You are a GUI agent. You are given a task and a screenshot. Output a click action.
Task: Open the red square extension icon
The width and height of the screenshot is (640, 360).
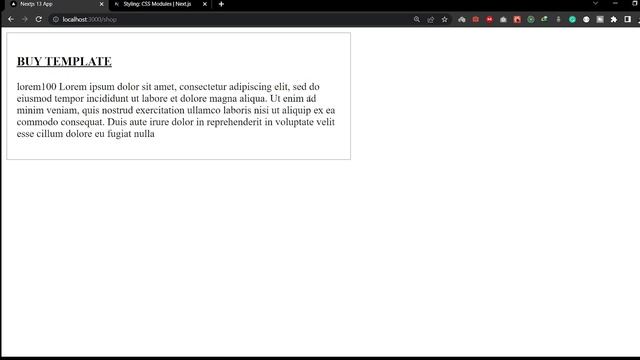tap(476, 19)
